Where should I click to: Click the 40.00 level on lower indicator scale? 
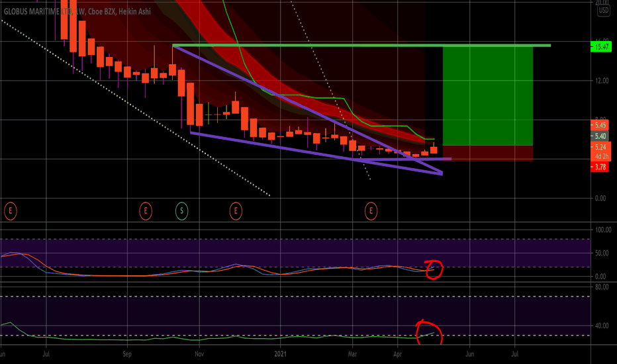[602, 326]
